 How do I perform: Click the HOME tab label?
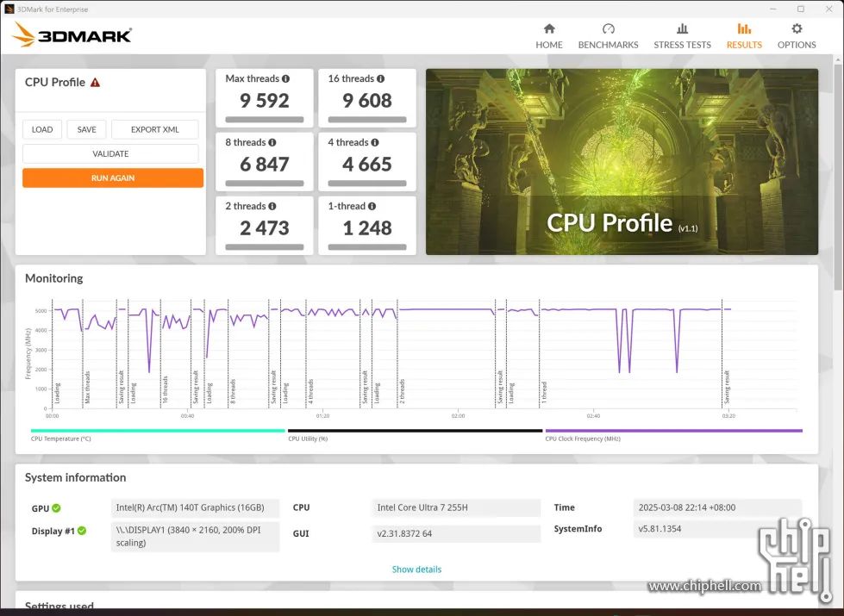click(x=549, y=45)
